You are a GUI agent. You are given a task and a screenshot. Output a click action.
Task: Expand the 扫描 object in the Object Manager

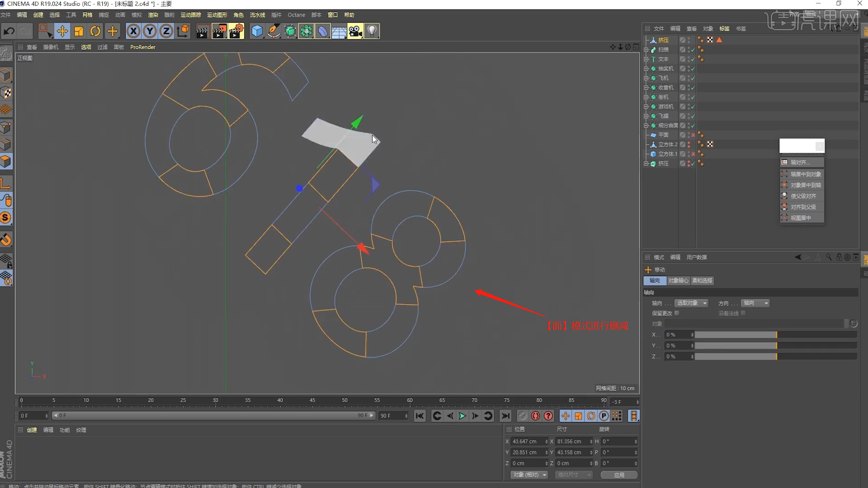[x=646, y=49]
